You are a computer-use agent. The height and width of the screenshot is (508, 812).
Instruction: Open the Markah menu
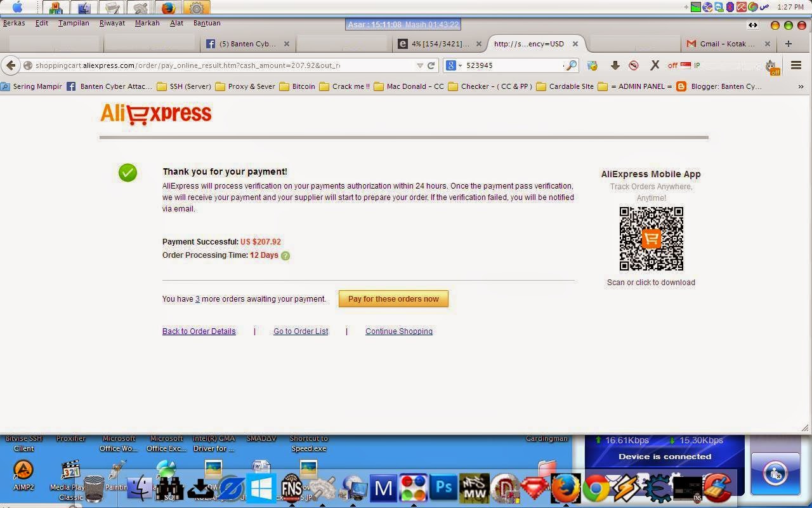pos(147,23)
